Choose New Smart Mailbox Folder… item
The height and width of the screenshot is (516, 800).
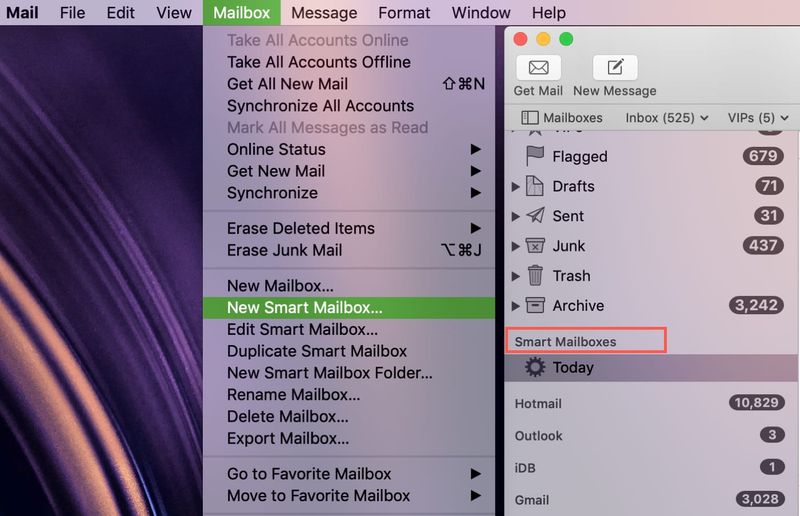(x=349, y=373)
